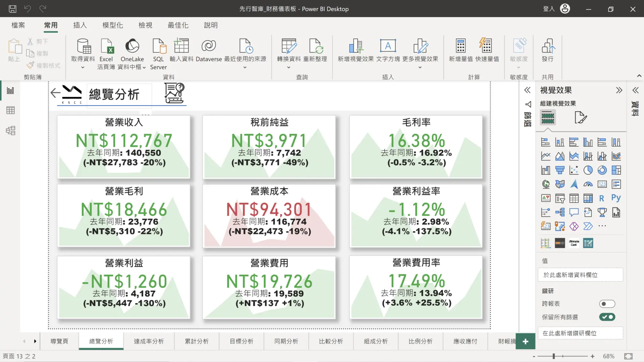This screenshot has width=644, height=362.
Task: Select the gauge visual icon
Action: [588, 184]
